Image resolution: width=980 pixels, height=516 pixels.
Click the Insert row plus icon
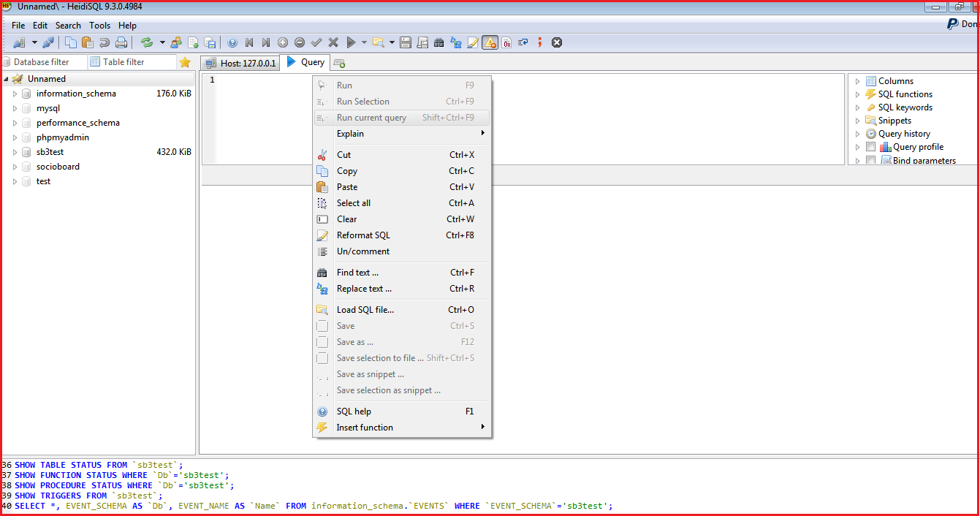[x=283, y=42]
